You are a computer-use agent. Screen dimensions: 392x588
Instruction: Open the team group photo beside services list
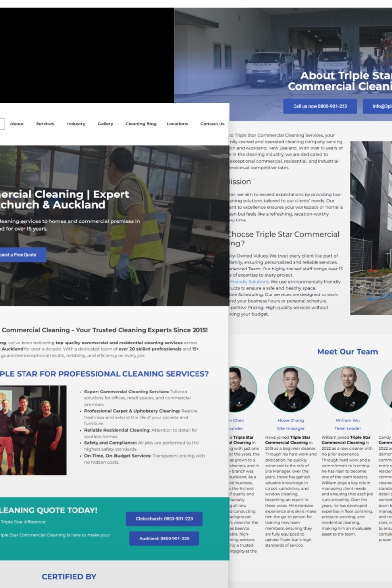(33, 430)
